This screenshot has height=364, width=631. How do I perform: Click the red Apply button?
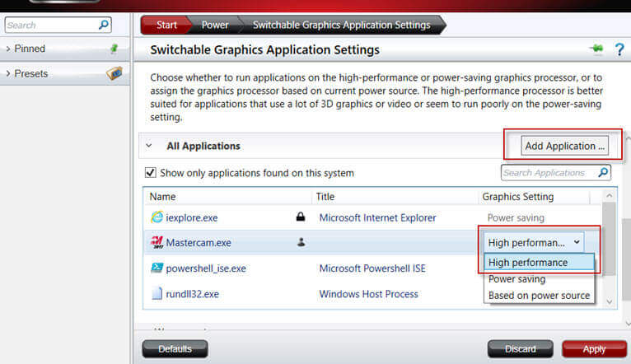click(594, 349)
